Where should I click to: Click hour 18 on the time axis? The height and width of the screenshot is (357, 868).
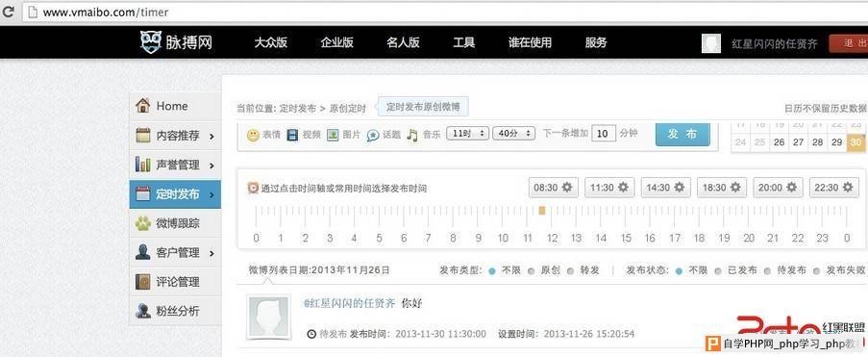tap(699, 239)
